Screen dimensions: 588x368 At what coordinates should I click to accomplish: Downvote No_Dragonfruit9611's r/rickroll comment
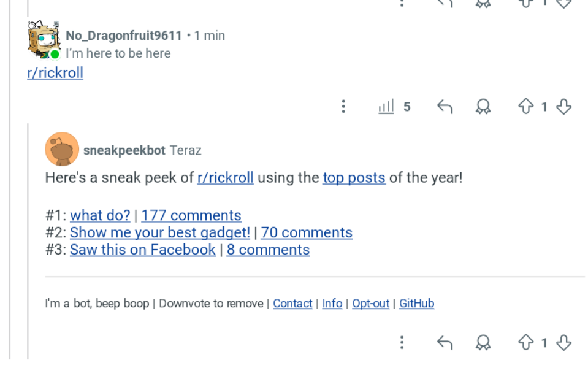pos(563,107)
